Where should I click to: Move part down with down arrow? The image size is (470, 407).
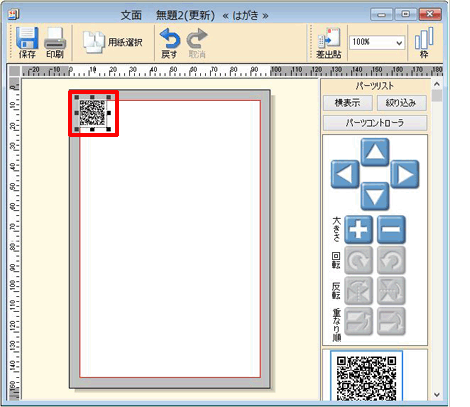(375, 196)
